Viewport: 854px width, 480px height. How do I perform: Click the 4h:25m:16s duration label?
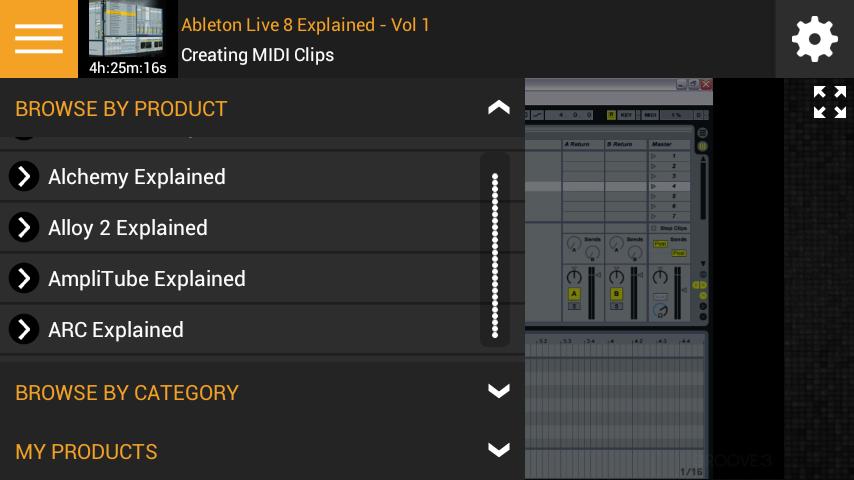(128, 68)
